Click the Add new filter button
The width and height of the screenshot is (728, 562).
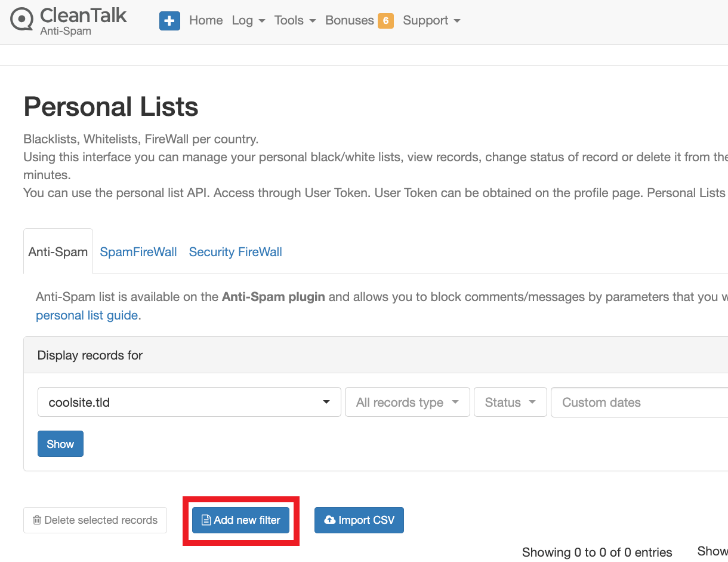pos(240,520)
